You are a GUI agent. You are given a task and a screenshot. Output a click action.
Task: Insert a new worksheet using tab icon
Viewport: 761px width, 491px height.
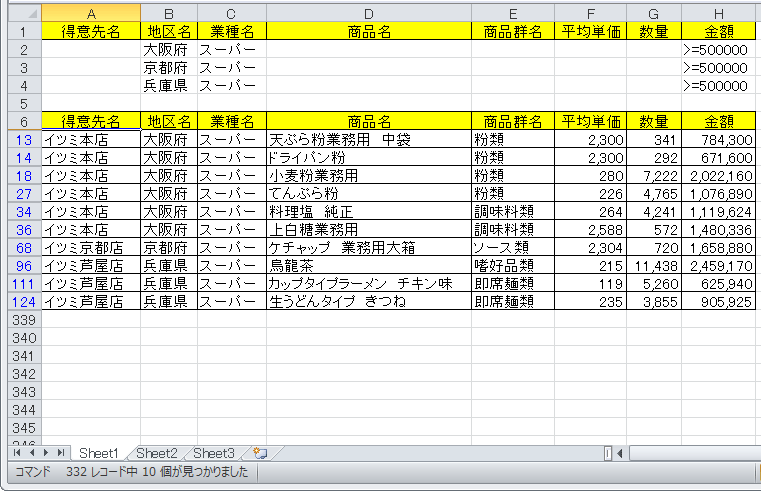[x=259, y=453]
